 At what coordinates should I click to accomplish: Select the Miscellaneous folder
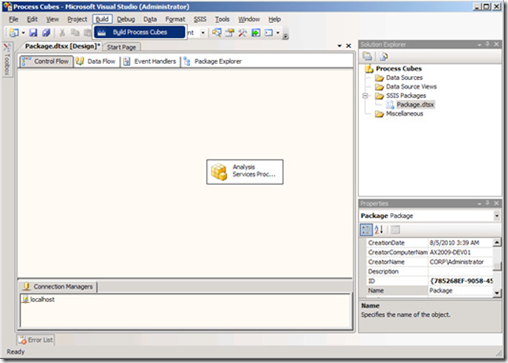click(404, 114)
